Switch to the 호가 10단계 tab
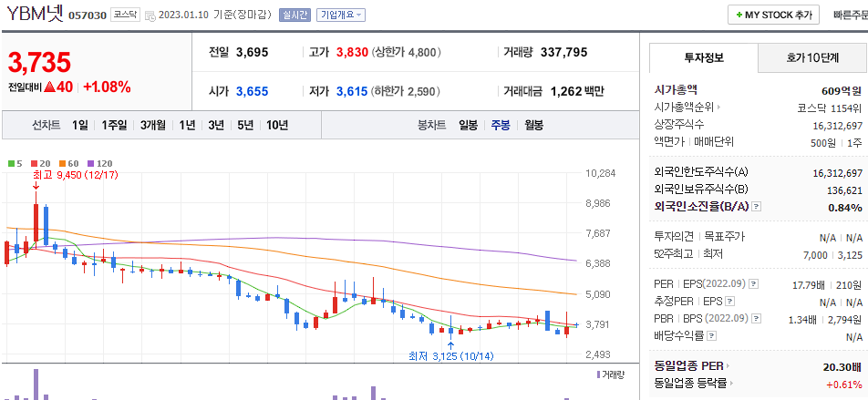 click(x=812, y=57)
